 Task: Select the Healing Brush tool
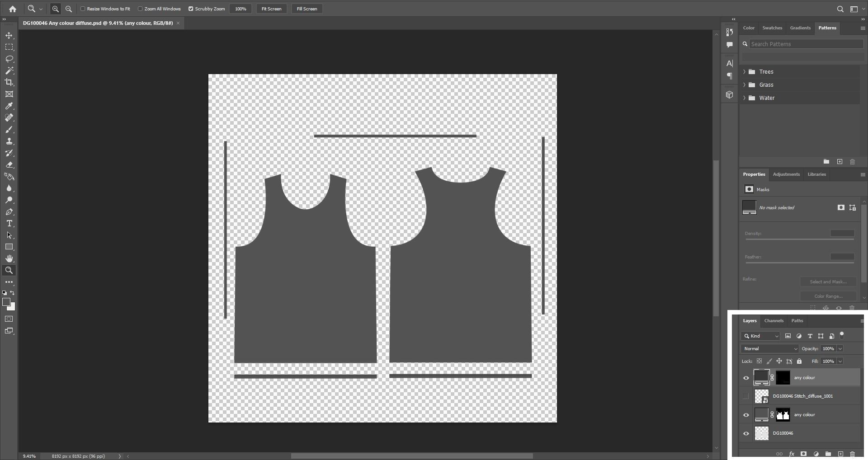(9, 117)
